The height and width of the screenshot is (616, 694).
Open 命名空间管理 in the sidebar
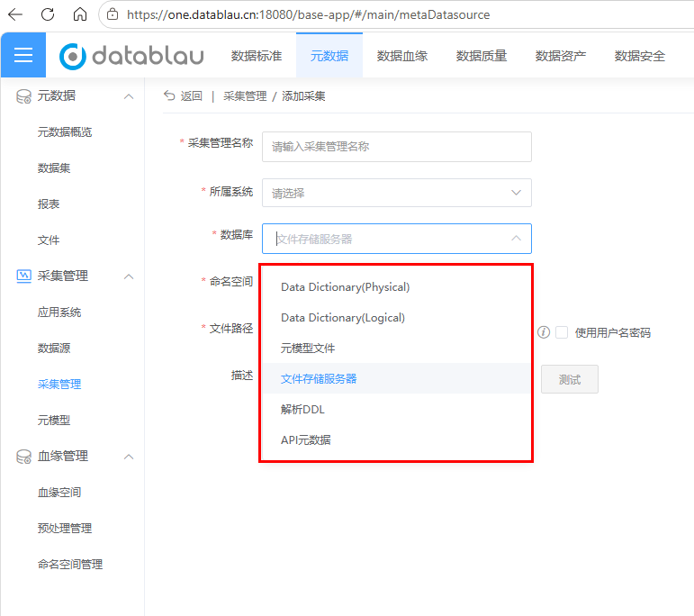click(70, 564)
